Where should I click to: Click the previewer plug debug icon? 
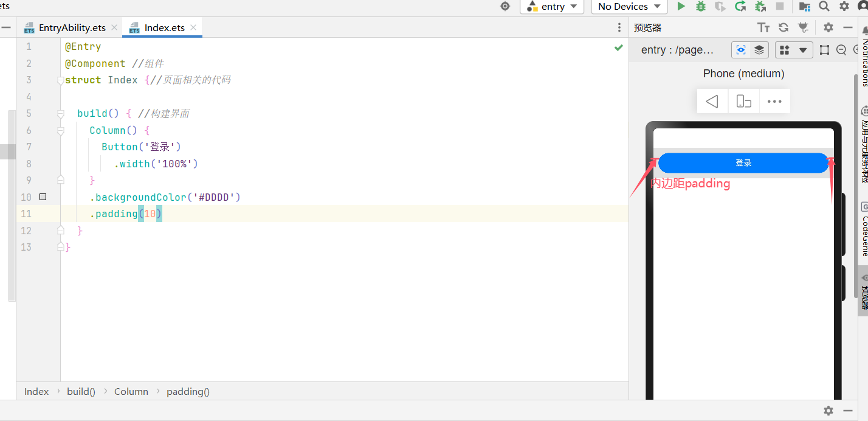tap(803, 27)
